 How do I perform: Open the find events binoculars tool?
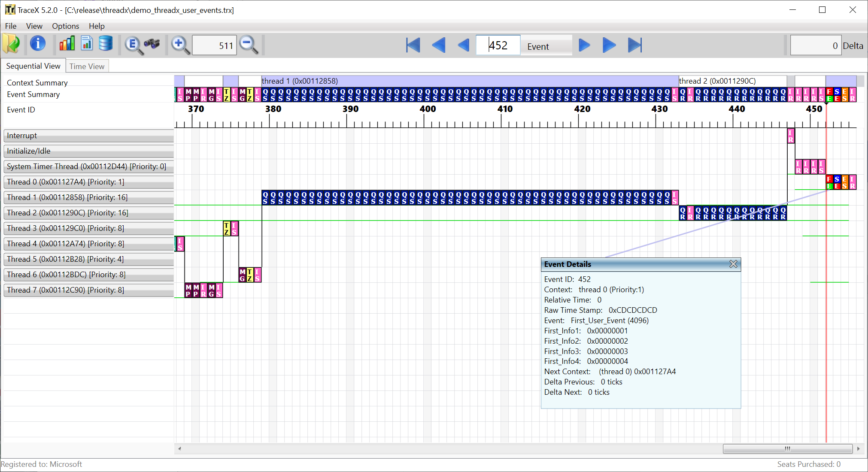152,44
